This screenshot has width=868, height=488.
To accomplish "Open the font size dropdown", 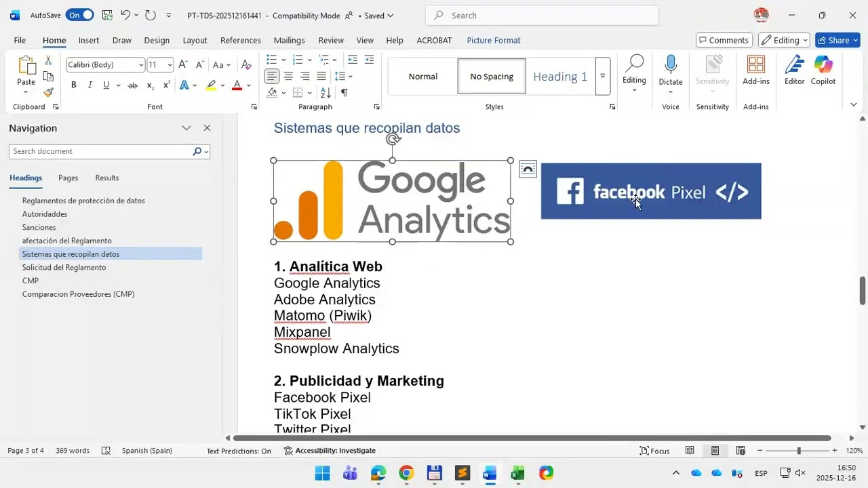I will (x=170, y=65).
